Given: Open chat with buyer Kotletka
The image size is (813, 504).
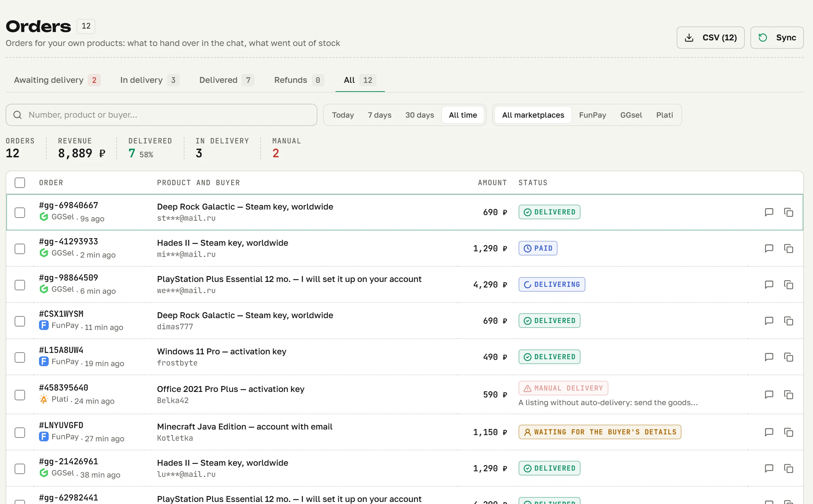Looking at the screenshot, I should (x=769, y=432).
